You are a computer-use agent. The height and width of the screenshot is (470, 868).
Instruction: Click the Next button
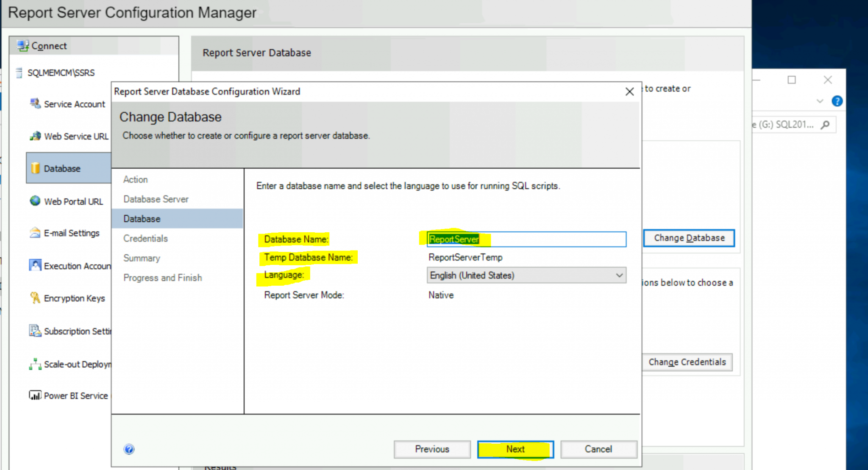click(x=515, y=449)
